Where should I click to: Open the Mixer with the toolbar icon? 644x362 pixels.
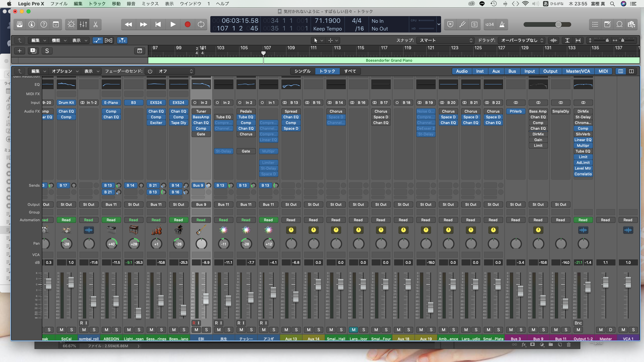(x=83, y=24)
